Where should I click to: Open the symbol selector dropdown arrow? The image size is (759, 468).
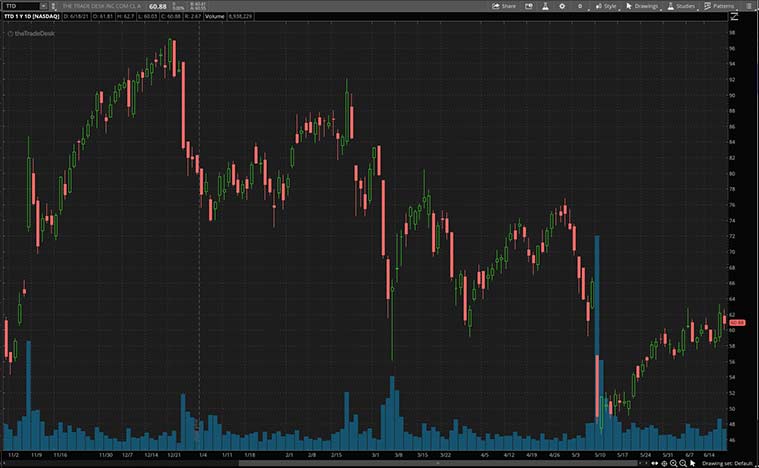[44, 6]
